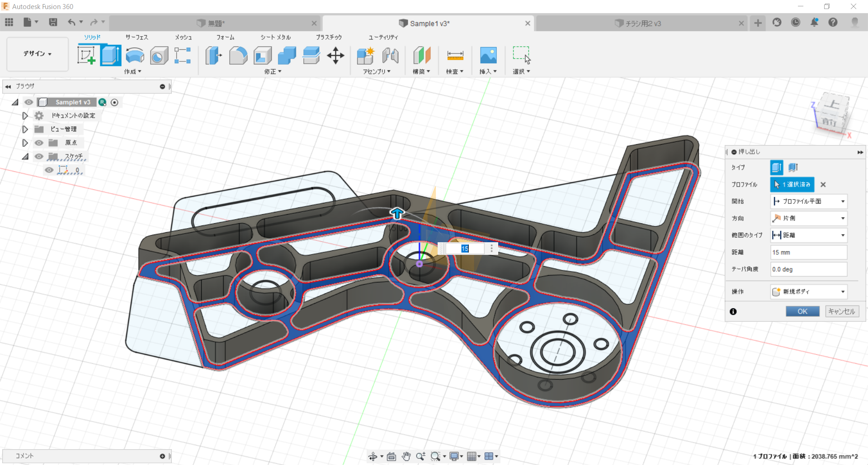Switch to the メッシュ ribbon tab
The height and width of the screenshot is (465, 868).
pos(184,37)
